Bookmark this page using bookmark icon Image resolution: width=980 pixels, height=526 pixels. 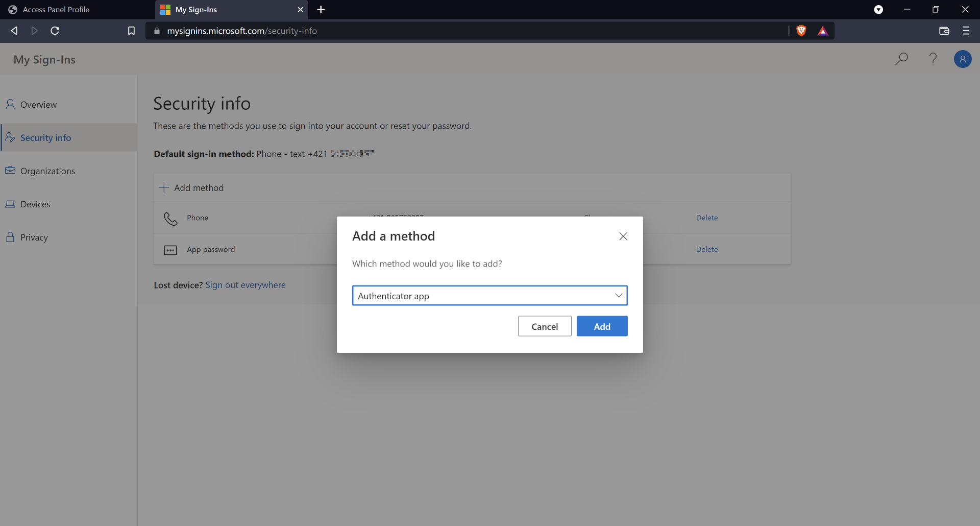click(131, 31)
